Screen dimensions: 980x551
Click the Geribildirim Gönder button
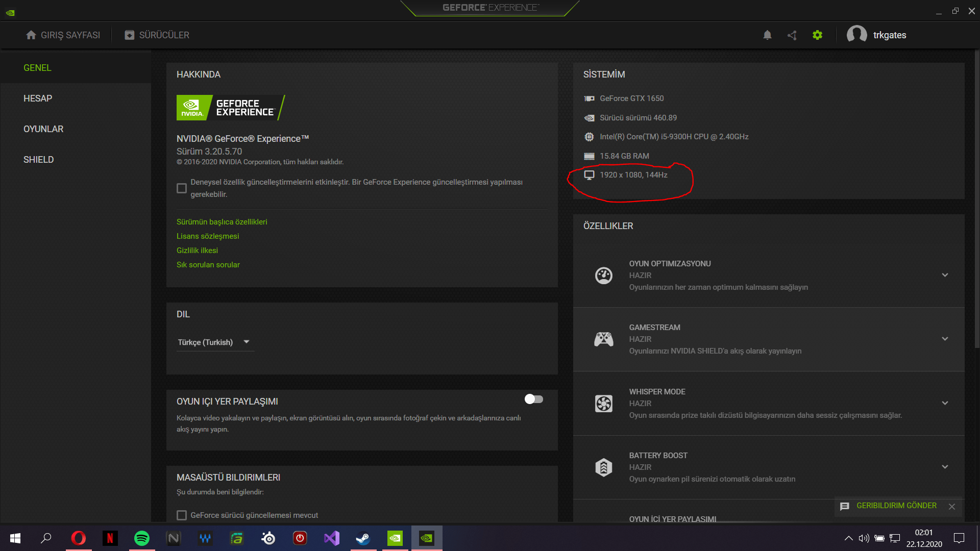[x=896, y=506]
